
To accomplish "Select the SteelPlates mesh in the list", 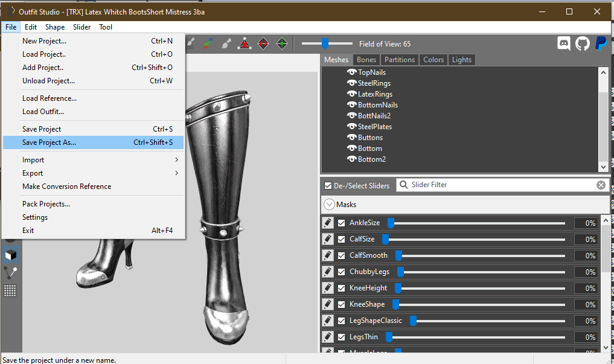I will [375, 126].
